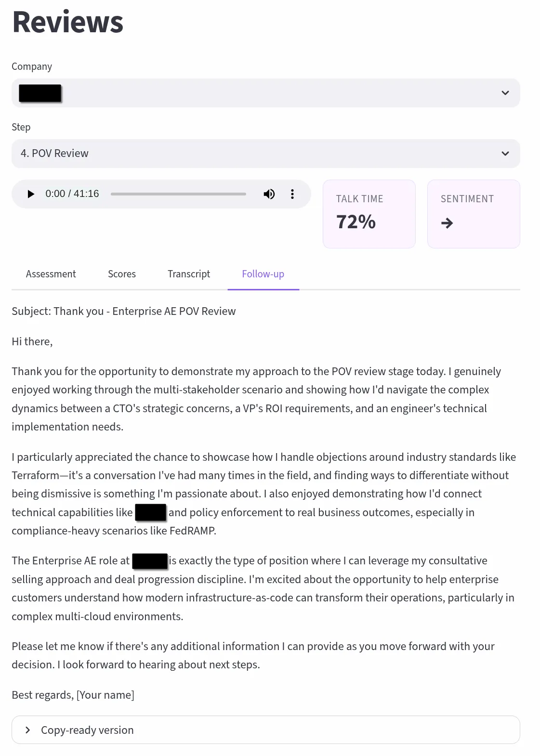Stay on the Follow-up tab

tap(263, 274)
